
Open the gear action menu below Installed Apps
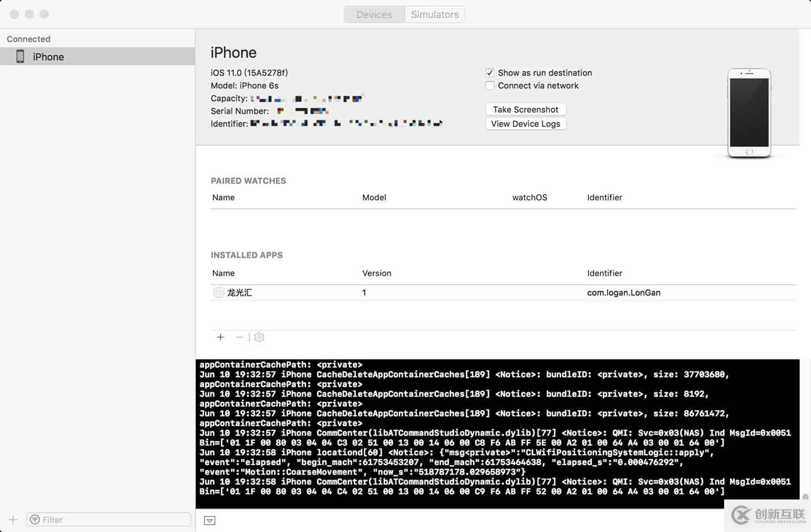259,337
